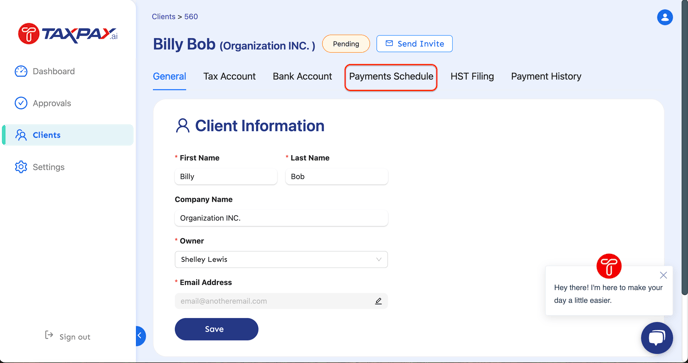Open the Owner dropdown
The image size is (688, 363).
(281, 259)
